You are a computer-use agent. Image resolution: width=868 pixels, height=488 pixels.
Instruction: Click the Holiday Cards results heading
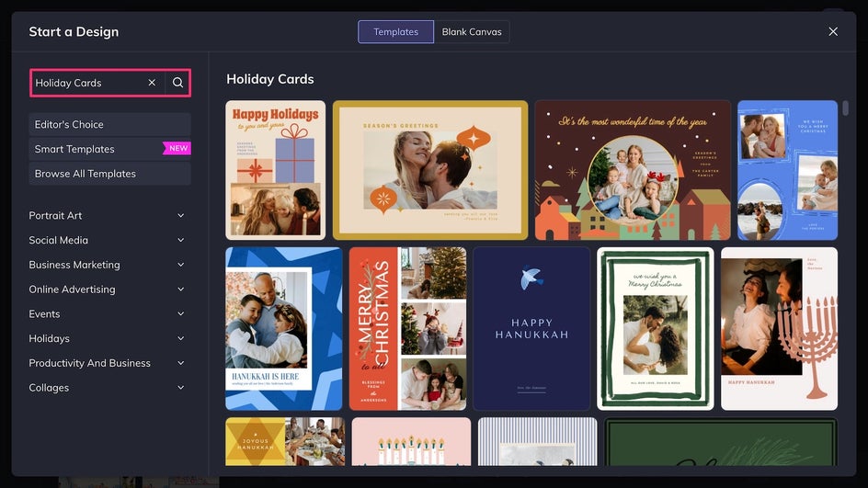tap(270, 79)
